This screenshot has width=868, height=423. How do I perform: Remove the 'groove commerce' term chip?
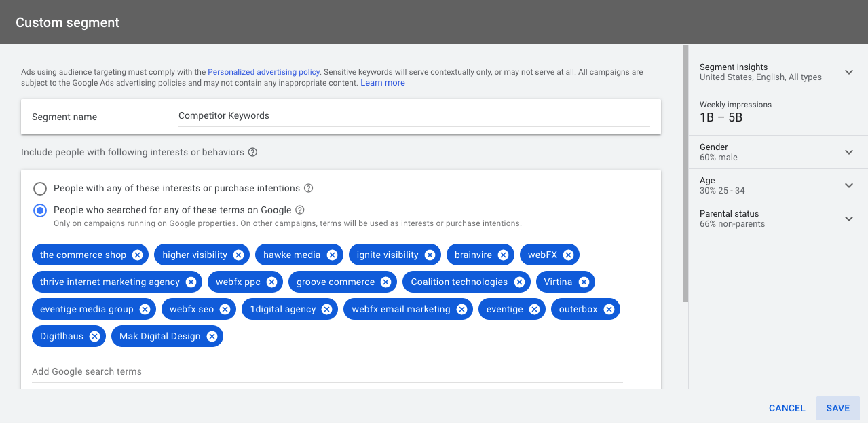tap(385, 282)
